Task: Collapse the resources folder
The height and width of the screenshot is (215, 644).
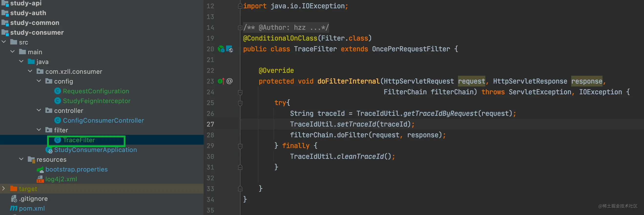Action: coord(21,160)
